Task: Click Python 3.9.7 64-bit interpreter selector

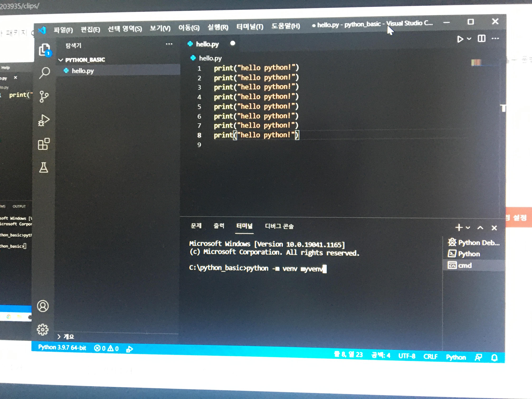Action: click(62, 348)
